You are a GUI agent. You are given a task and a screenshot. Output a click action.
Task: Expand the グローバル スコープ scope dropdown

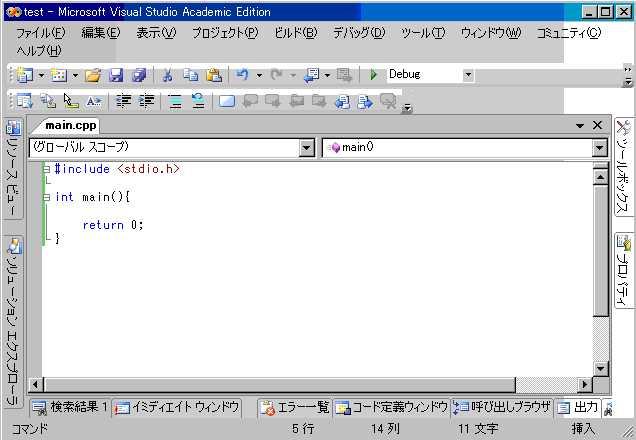(x=307, y=148)
